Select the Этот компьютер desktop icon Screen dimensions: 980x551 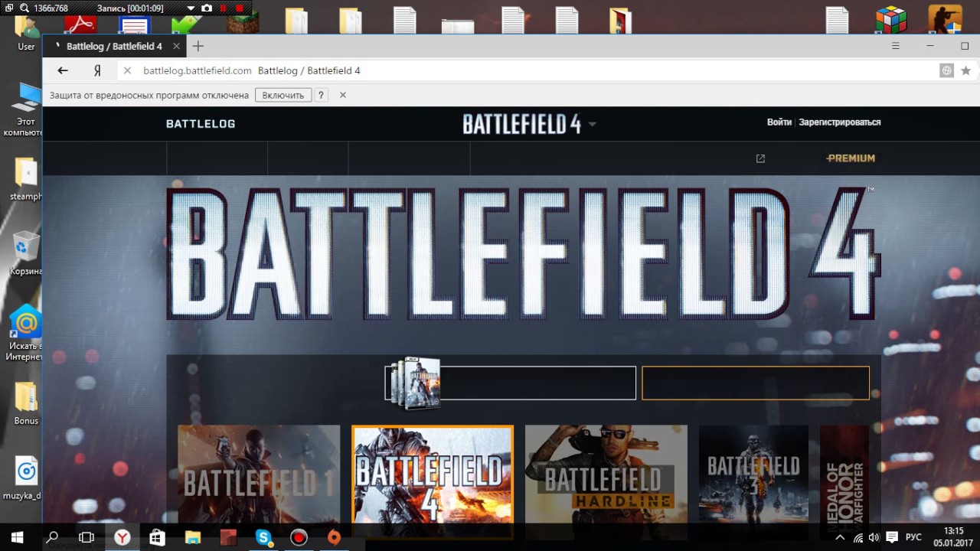pyautogui.click(x=25, y=109)
